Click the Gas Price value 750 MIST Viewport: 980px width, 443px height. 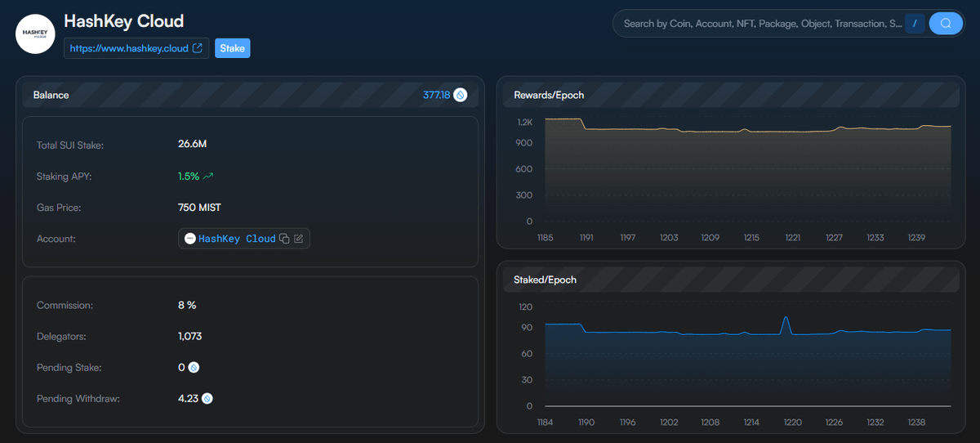click(x=199, y=208)
